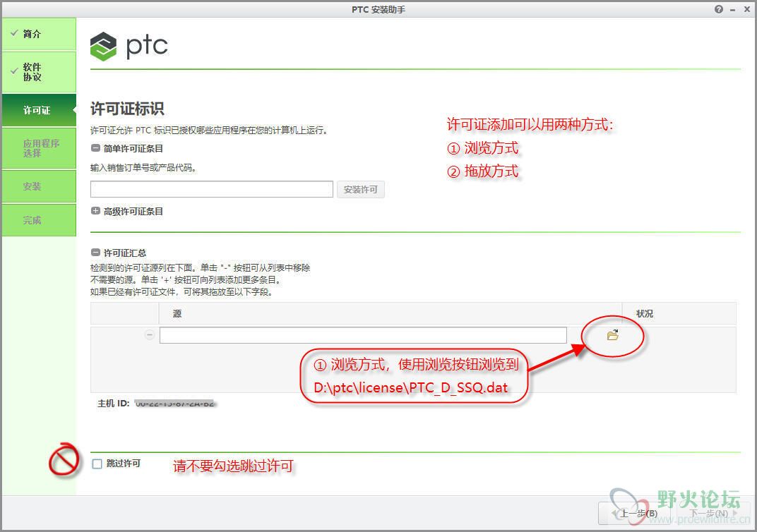Select the 应用程序选择 step

pyautogui.click(x=39, y=148)
